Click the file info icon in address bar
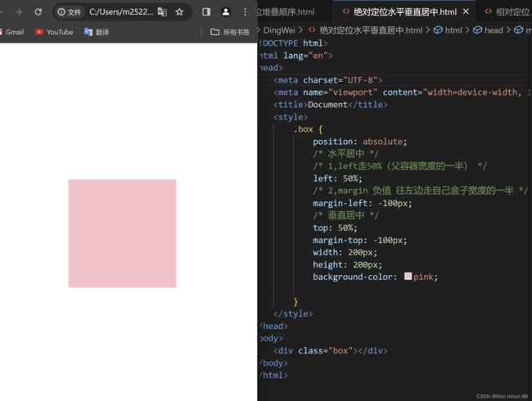532x401 pixels. 70,12
